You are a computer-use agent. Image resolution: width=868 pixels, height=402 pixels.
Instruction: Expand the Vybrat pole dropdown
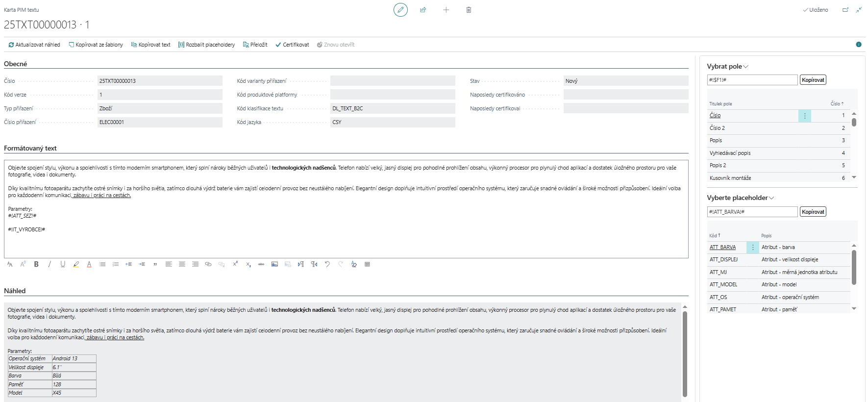(x=746, y=67)
